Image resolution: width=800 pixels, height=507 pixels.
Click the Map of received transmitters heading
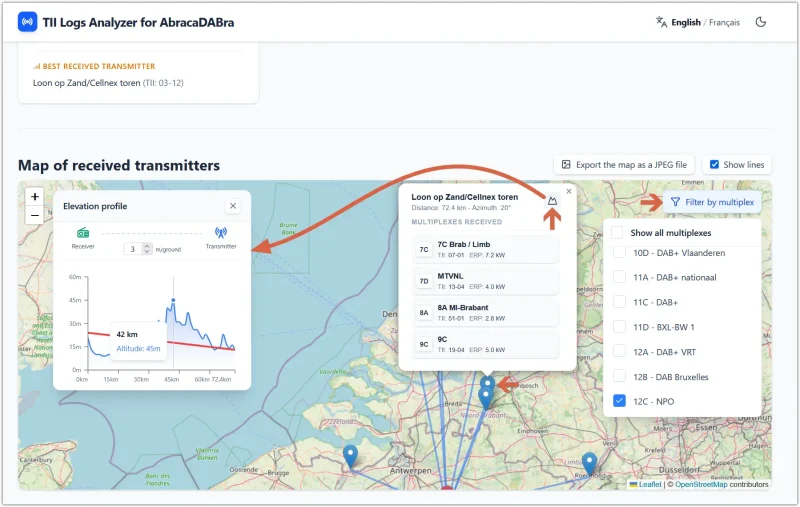[x=119, y=165]
